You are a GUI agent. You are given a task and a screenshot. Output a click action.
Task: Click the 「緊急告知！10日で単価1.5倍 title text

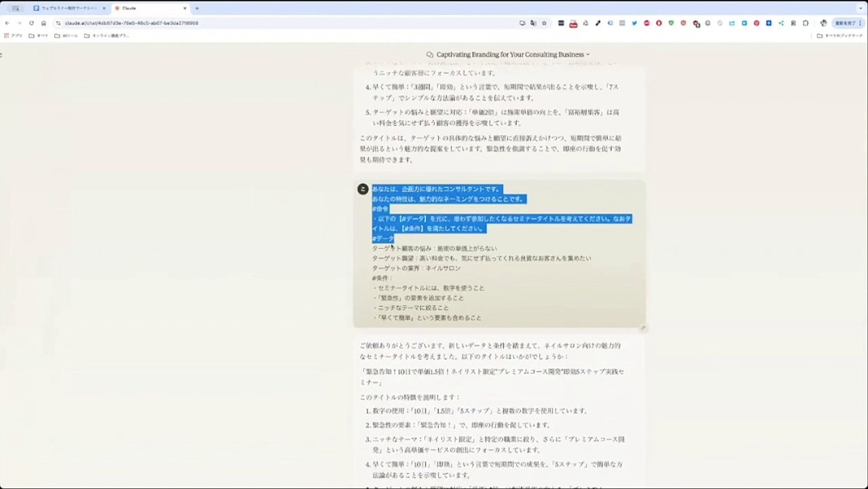pos(492,377)
